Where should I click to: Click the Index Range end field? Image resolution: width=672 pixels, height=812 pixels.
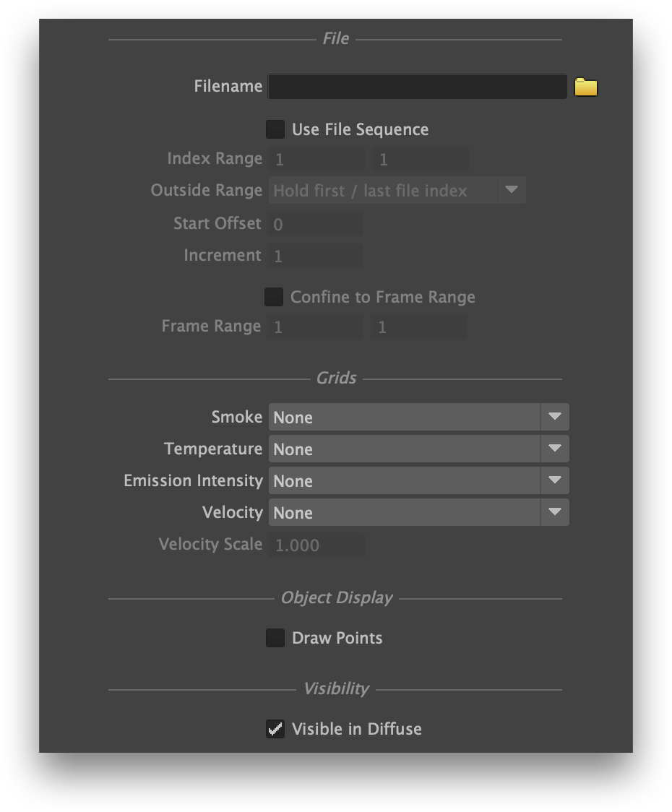point(421,159)
